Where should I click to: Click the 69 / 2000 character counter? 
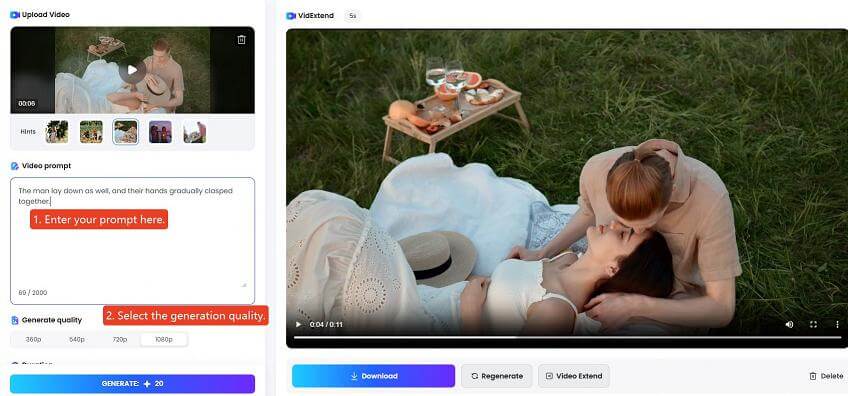[33, 293]
